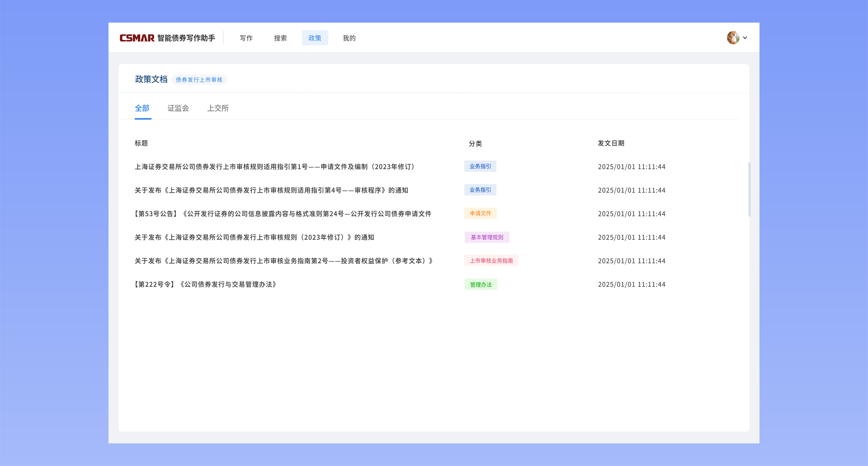Viewport: 868px width, 466px height.
Task: Switch to the 全部 tab
Action: click(x=142, y=108)
